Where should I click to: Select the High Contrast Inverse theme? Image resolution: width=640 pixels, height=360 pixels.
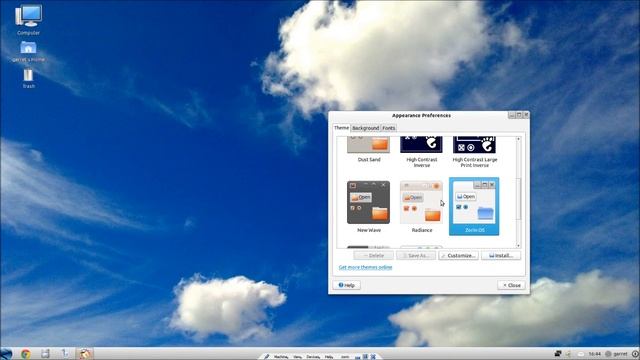(421, 151)
